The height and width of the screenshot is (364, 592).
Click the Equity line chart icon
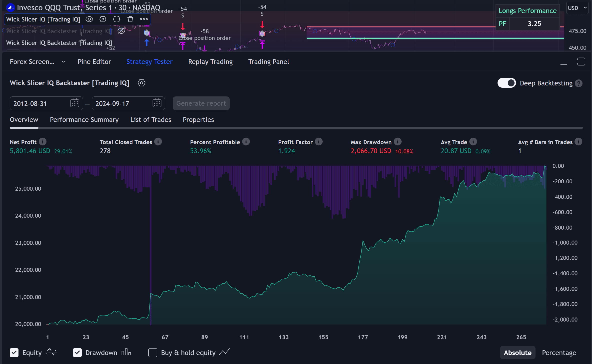point(51,352)
